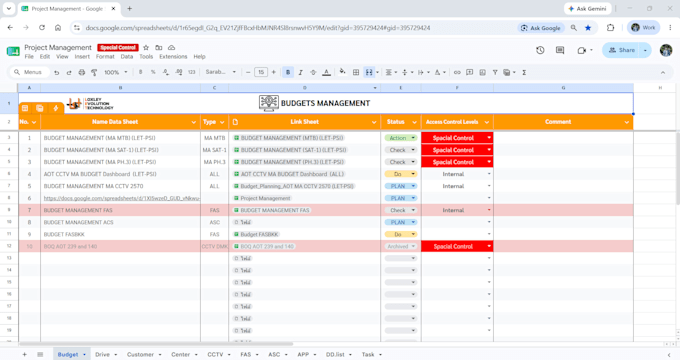Add a new sheet with plus icon

pos(25,354)
